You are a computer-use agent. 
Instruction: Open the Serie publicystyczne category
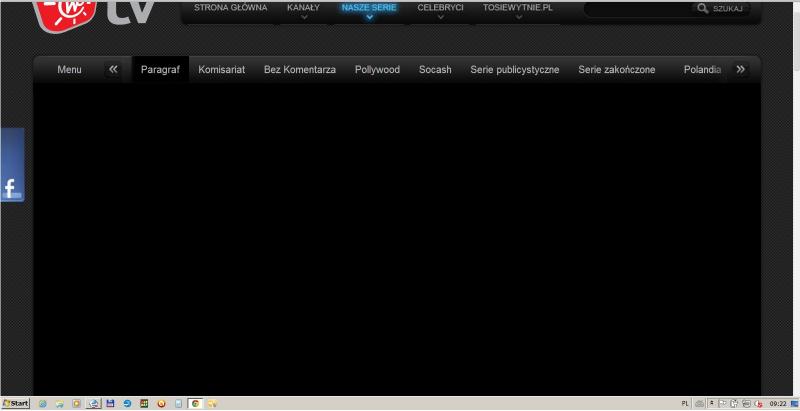514,70
